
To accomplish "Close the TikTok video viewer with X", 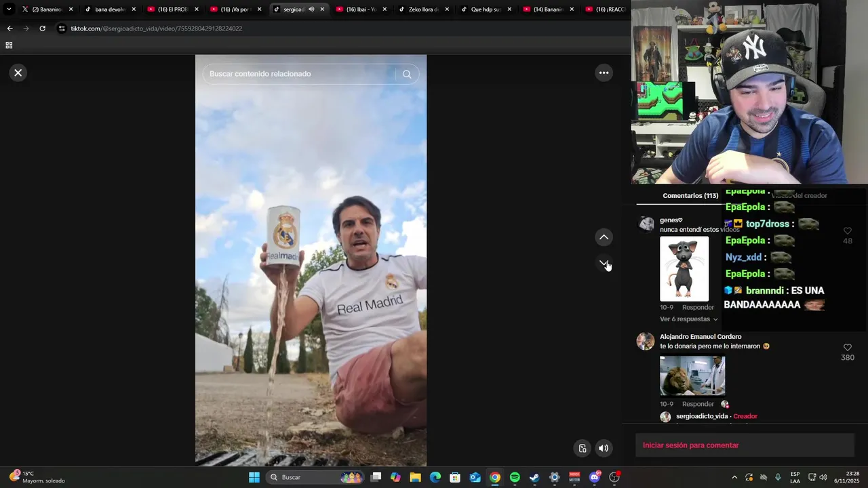I will pyautogui.click(x=18, y=73).
